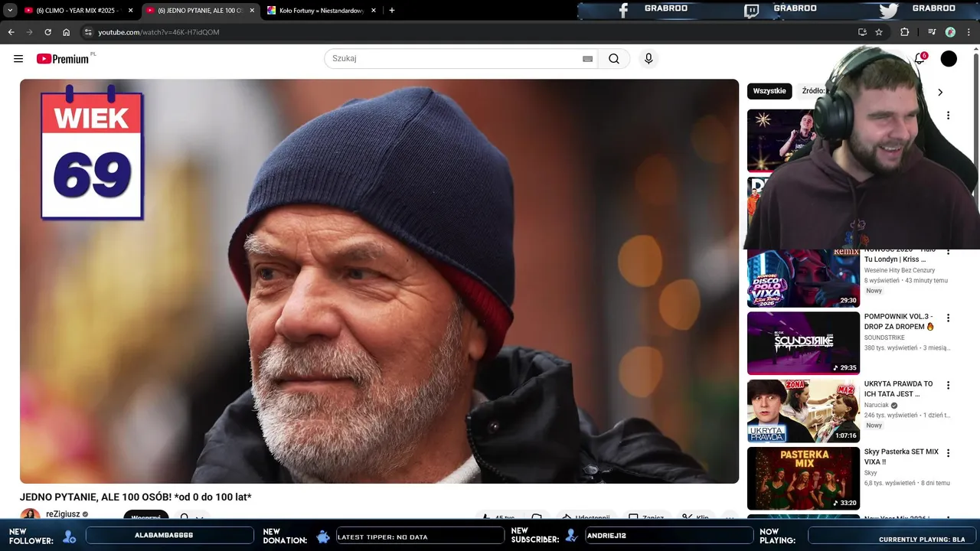The width and height of the screenshot is (980, 551).
Task: Open the three-dot menu of the first recommended video
Action: click(x=948, y=116)
